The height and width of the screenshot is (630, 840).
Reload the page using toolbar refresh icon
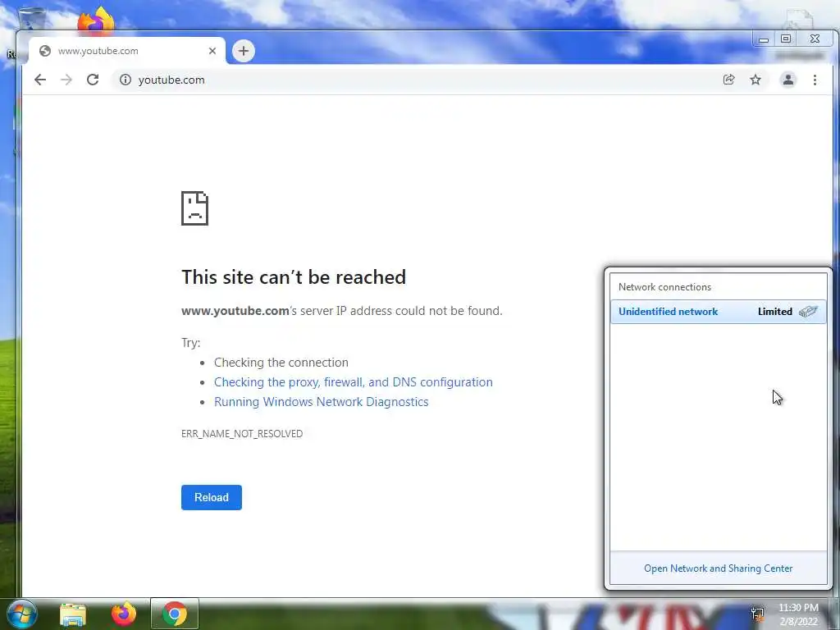pos(93,80)
